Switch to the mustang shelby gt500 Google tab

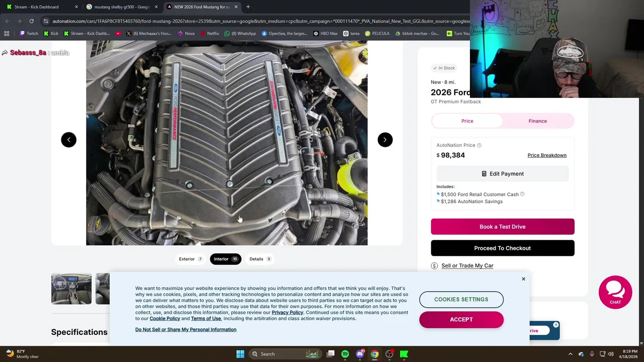pos(122,7)
